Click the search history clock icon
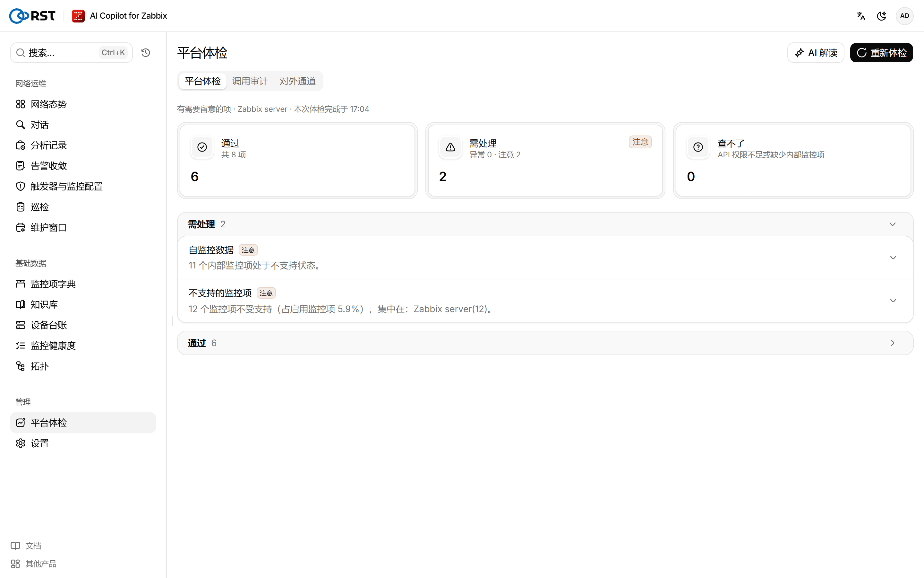The image size is (924, 578). (x=145, y=53)
